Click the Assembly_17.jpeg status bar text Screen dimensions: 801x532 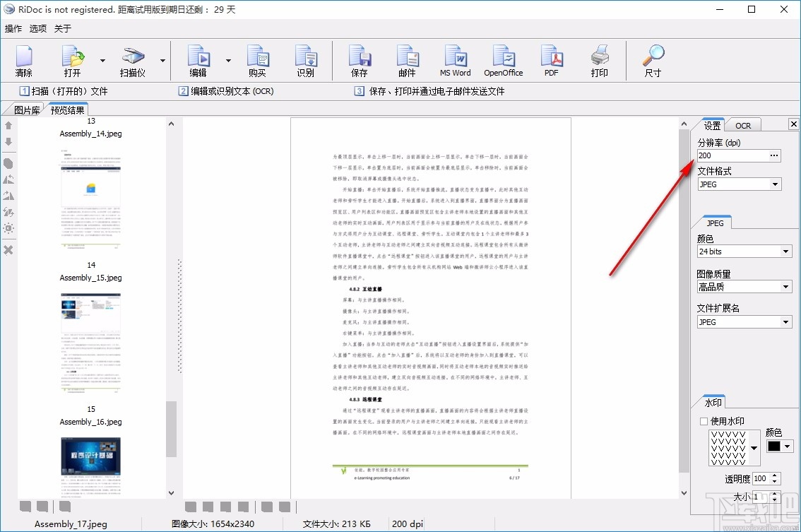click(x=71, y=524)
